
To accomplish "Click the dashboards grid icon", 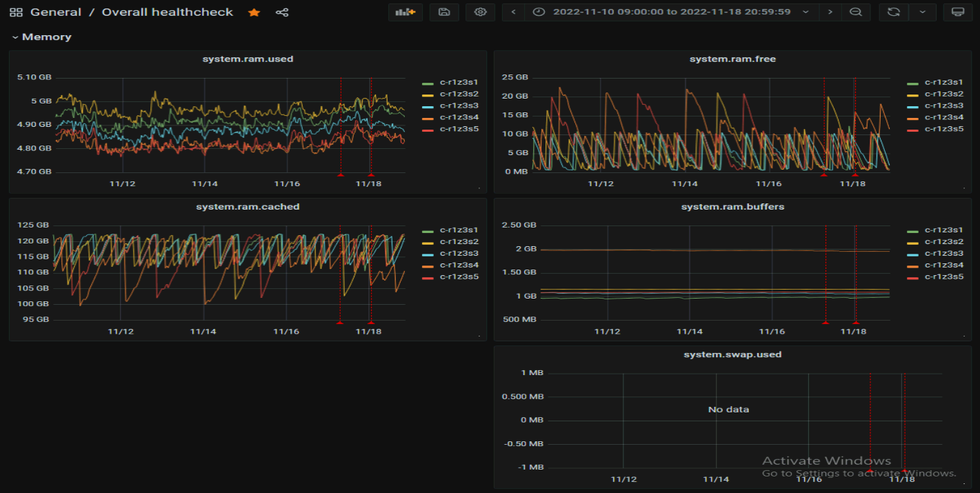I will [16, 12].
